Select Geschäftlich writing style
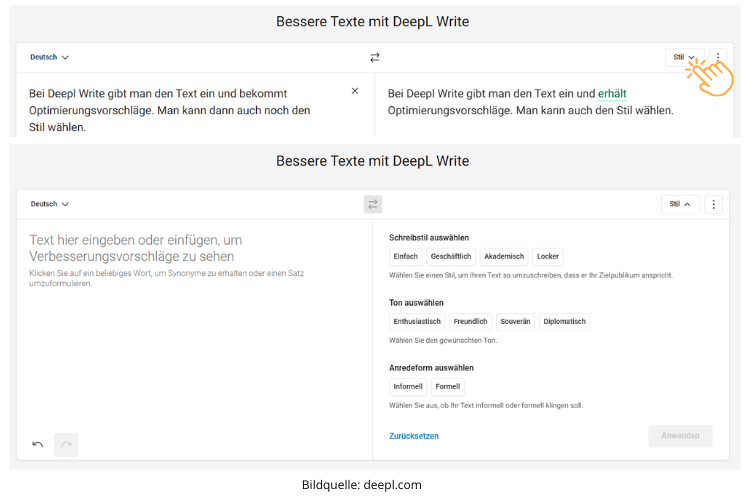This screenshot has height=500, width=750. pyautogui.click(x=451, y=256)
